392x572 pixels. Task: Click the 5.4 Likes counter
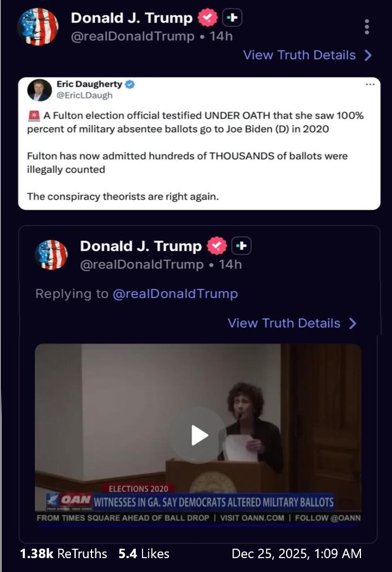pyautogui.click(x=144, y=553)
